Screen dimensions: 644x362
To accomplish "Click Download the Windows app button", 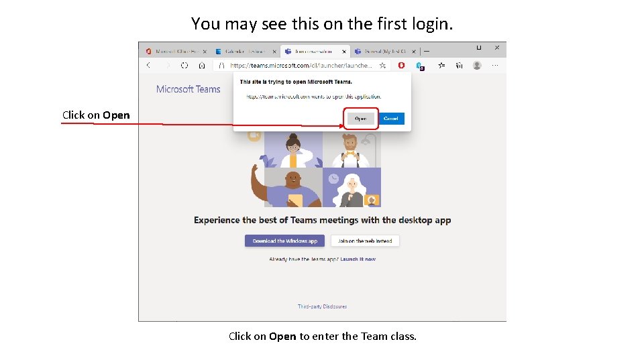I will (284, 241).
